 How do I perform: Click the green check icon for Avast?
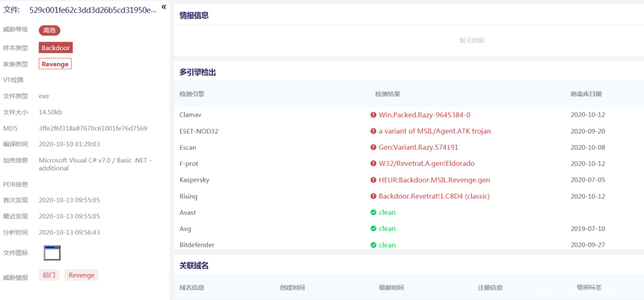click(x=374, y=213)
